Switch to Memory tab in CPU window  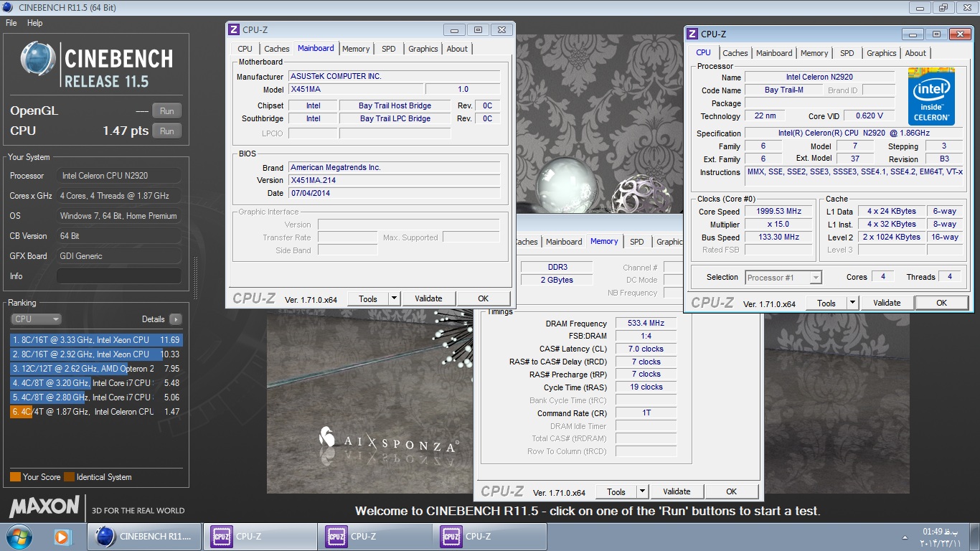tap(814, 53)
